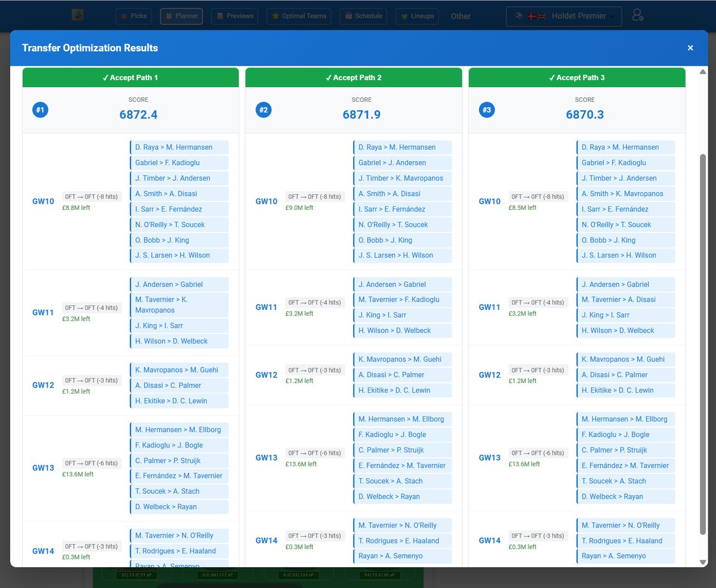Click Path 3 GW11 '0FT → 0FT (-4 hits)' badge
Viewport: 716px width, 588px height.
[538, 303]
